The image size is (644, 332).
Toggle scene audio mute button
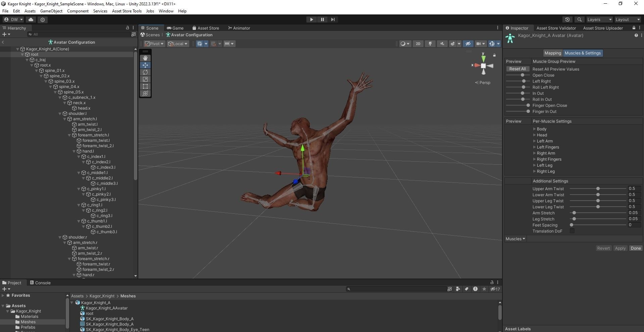442,44
